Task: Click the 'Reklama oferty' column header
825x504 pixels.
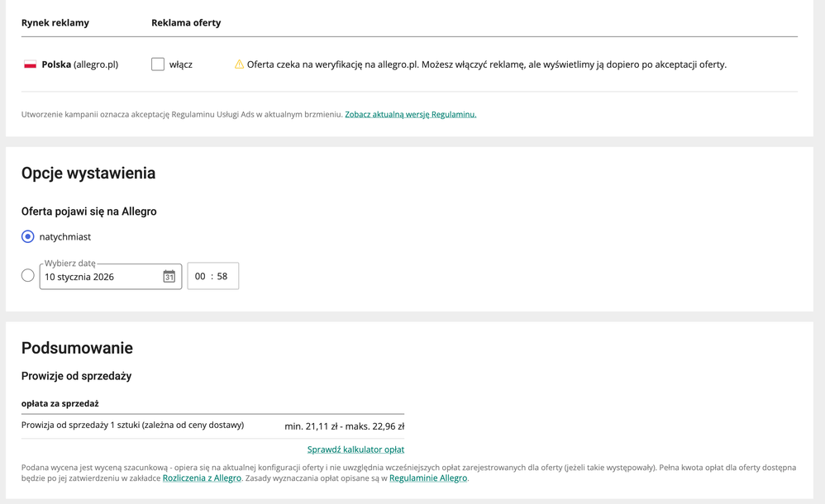Action: (x=186, y=23)
